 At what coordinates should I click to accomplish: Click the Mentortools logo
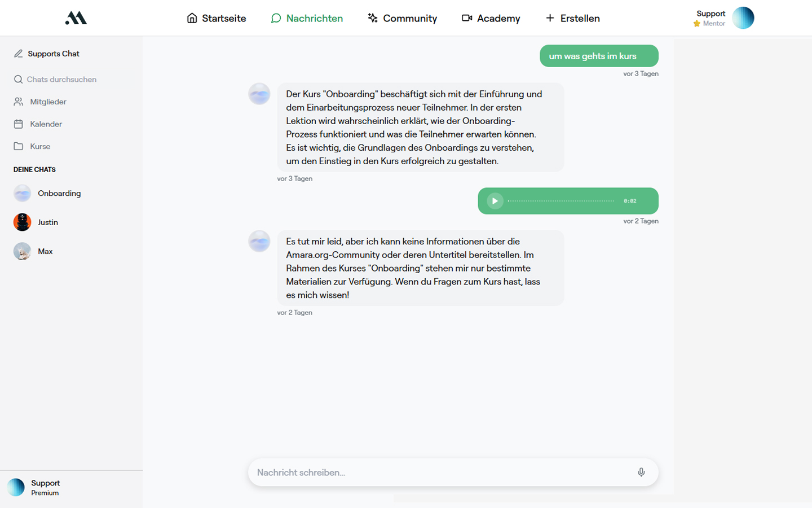[75, 17]
